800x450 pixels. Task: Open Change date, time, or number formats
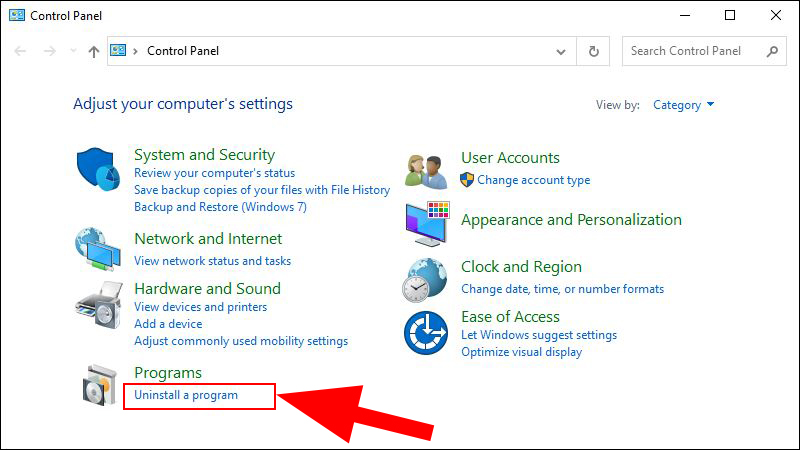click(562, 289)
